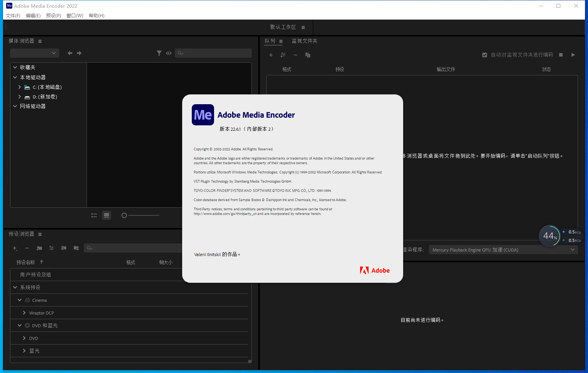Click the duplicate icon in queue toolbar
Viewport: 588px width, 373px height.
click(308, 55)
